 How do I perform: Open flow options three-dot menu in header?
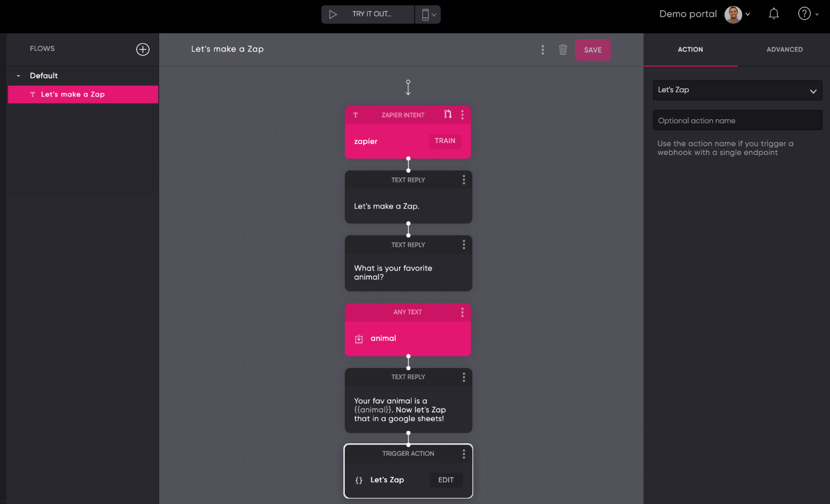point(543,50)
